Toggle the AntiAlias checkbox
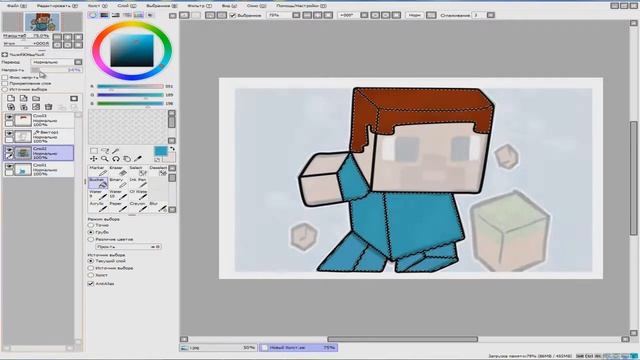640x360 pixels. pos(91,283)
